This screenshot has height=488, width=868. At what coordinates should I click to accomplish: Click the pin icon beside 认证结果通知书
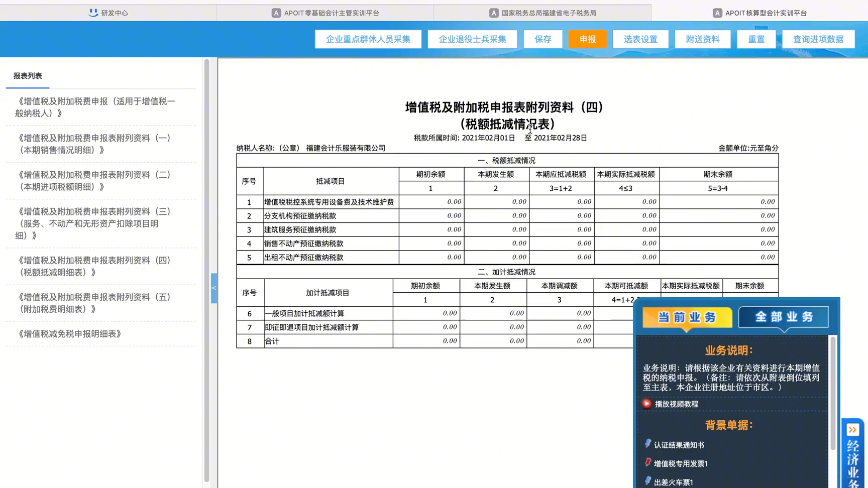[x=647, y=444]
